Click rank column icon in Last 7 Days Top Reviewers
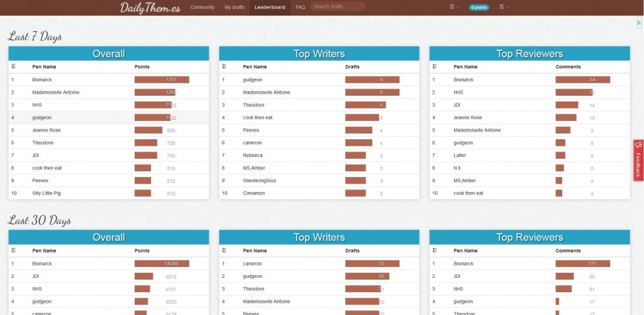Screen dimensions: 644x315 click(x=435, y=66)
